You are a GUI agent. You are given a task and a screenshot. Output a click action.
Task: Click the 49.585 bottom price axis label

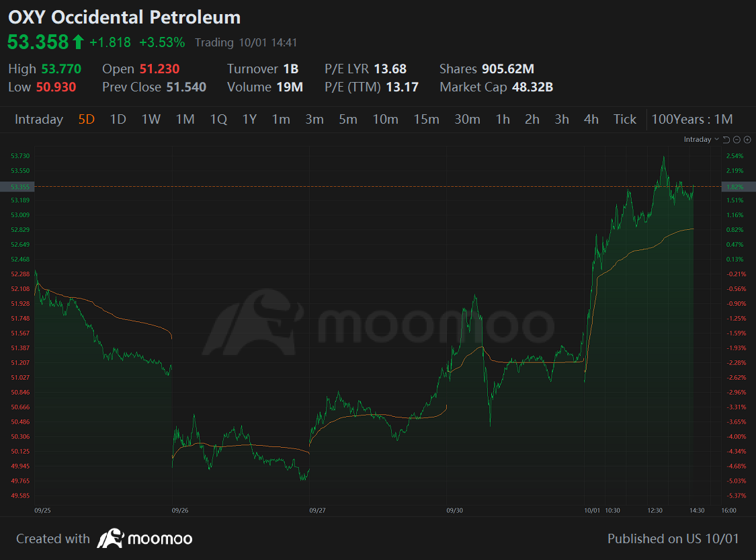(20, 495)
